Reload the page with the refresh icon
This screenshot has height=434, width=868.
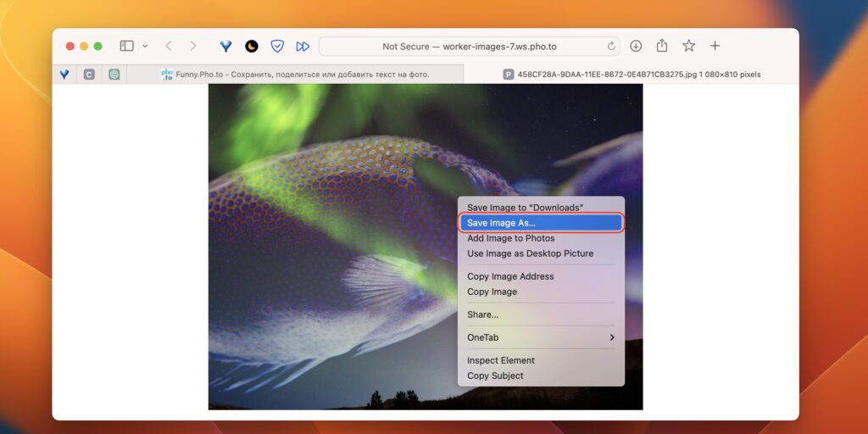[611, 47]
